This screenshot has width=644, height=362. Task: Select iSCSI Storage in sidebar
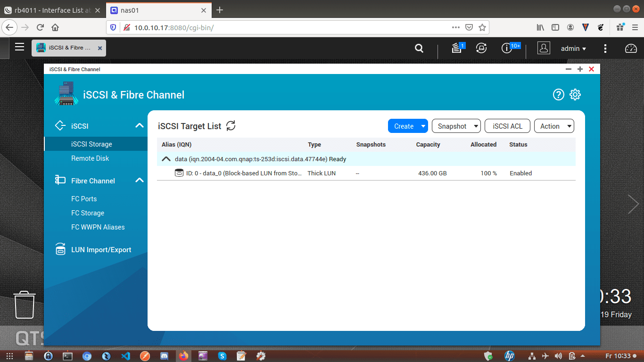point(96,144)
